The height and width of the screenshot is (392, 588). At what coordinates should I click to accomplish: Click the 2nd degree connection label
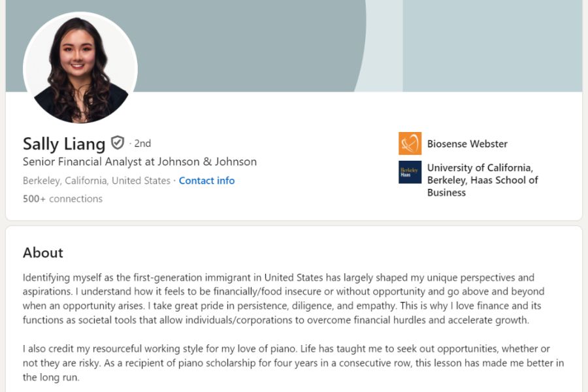142,143
